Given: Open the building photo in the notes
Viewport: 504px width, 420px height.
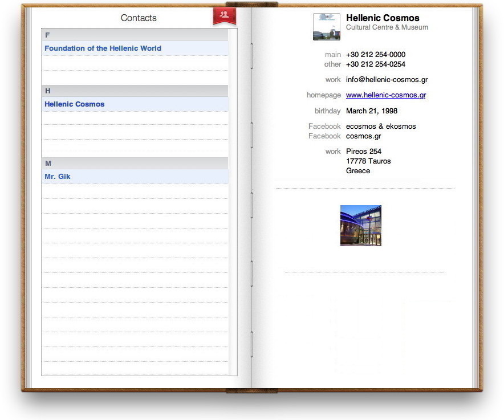Looking at the screenshot, I should click(x=361, y=226).
